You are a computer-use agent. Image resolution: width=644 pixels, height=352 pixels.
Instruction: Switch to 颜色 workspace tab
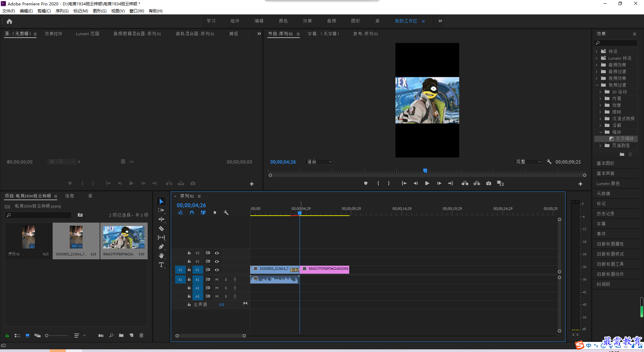283,21
